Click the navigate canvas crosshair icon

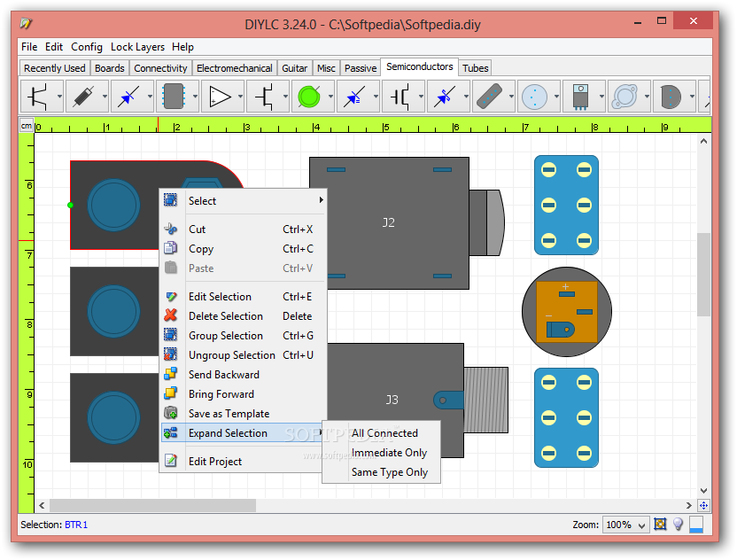(x=703, y=505)
